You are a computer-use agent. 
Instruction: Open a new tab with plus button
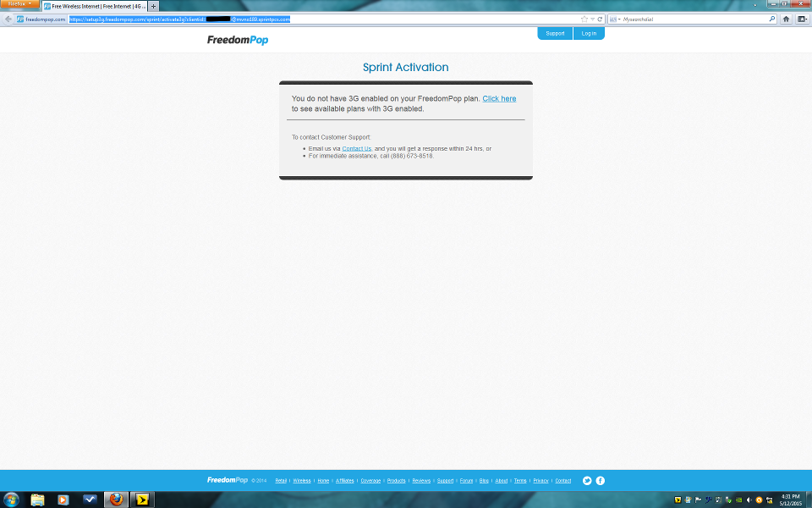coord(153,6)
